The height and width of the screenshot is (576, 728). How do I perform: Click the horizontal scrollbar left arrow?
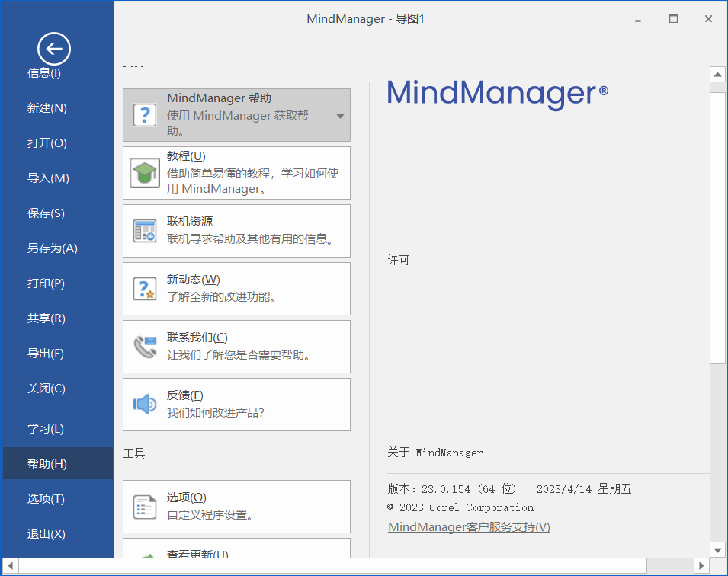[x=10, y=566]
